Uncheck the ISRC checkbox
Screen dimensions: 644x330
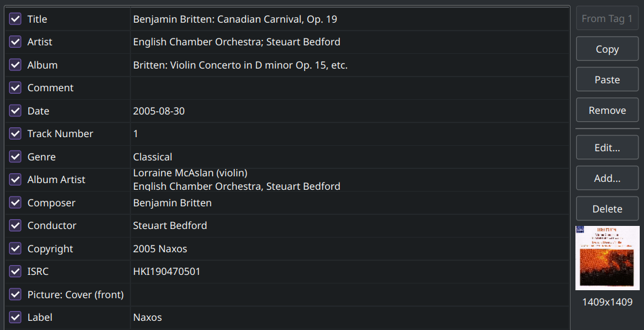point(15,272)
